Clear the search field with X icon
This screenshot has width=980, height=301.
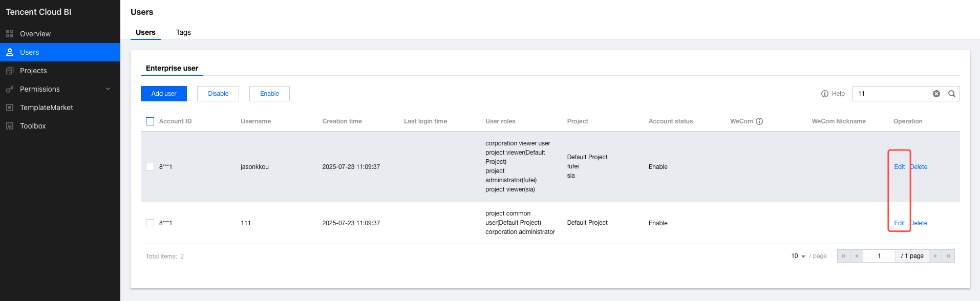(936, 94)
